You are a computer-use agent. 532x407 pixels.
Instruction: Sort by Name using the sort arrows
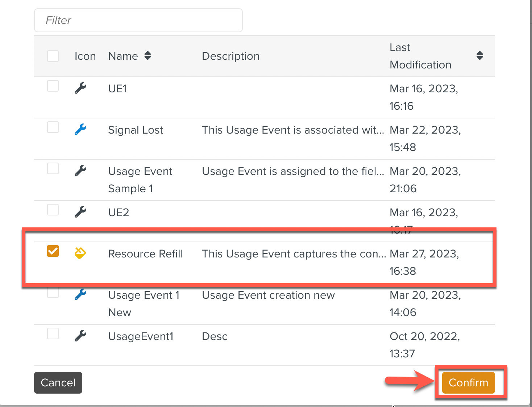tap(147, 56)
